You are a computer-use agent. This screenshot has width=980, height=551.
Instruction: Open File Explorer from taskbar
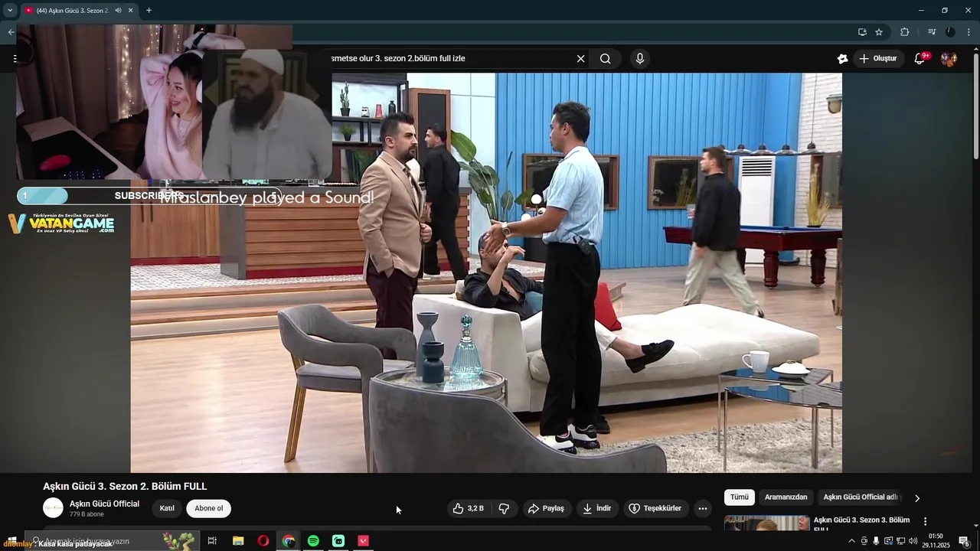(x=238, y=541)
